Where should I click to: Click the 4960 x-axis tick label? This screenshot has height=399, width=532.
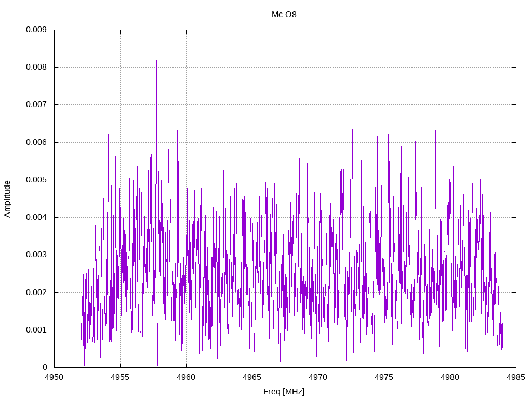187,377
